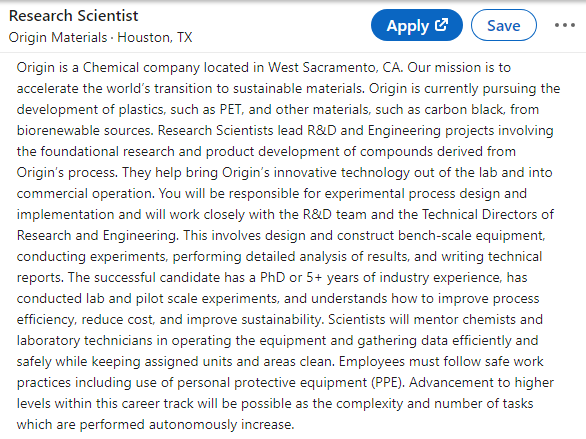Click the phrase 'West Sacramento, CA' in description
This screenshot has height=439, width=586.
[335, 67]
